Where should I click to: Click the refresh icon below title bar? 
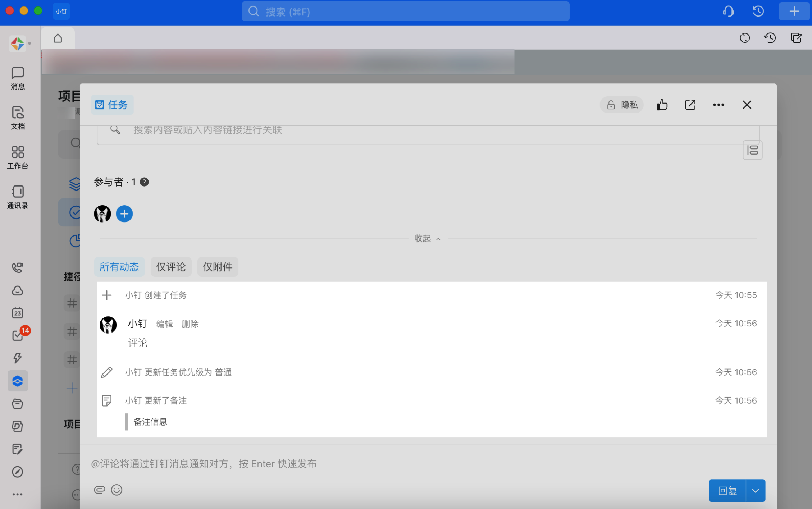click(x=745, y=38)
